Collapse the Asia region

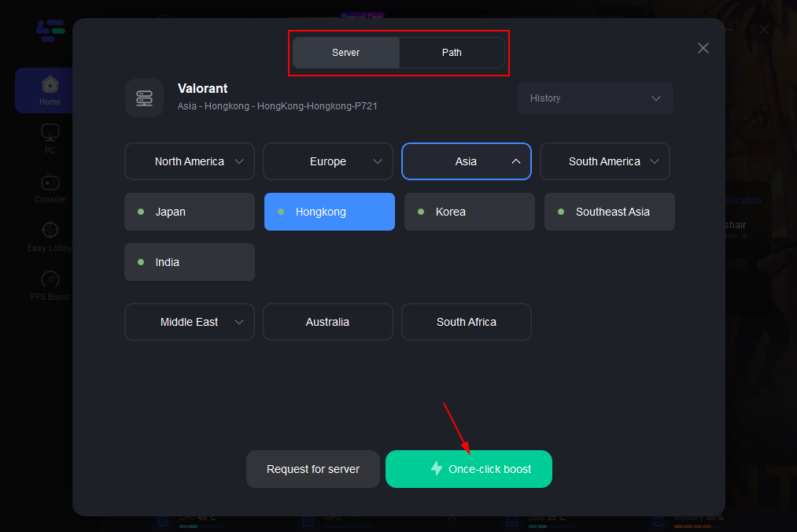pos(466,161)
